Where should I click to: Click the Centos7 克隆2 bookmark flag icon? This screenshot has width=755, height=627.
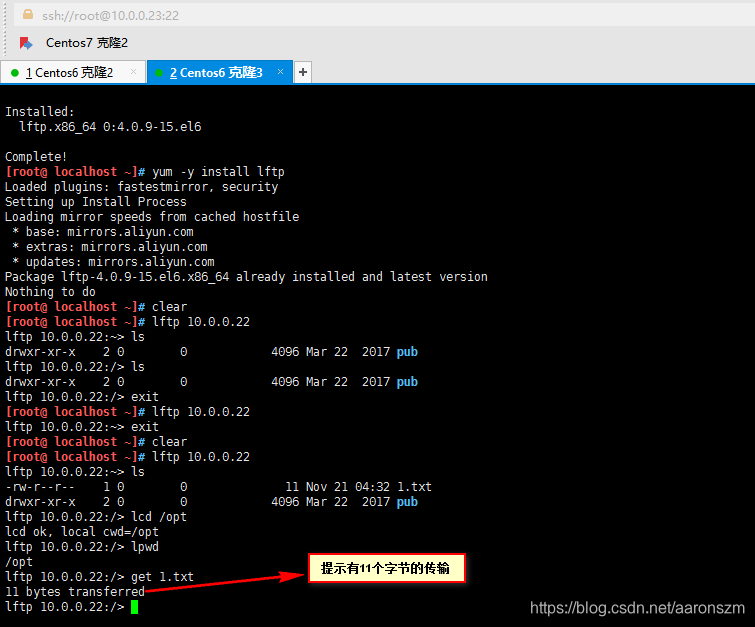point(26,43)
